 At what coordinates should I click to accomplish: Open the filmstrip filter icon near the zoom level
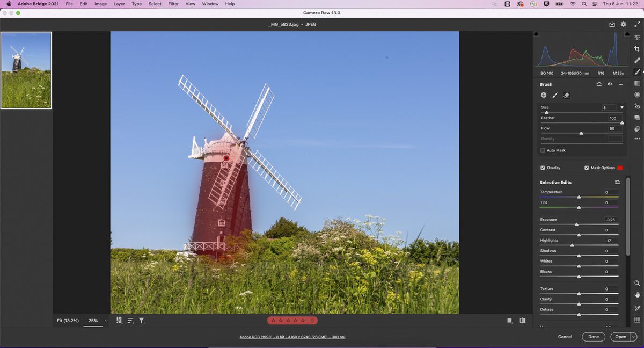click(x=142, y=320)
